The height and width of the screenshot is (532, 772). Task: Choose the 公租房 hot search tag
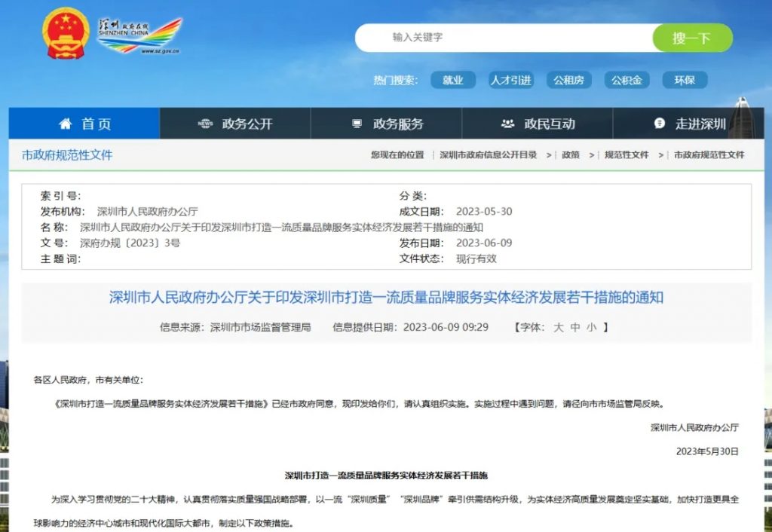pyautogui.click(x=569, y=80)
